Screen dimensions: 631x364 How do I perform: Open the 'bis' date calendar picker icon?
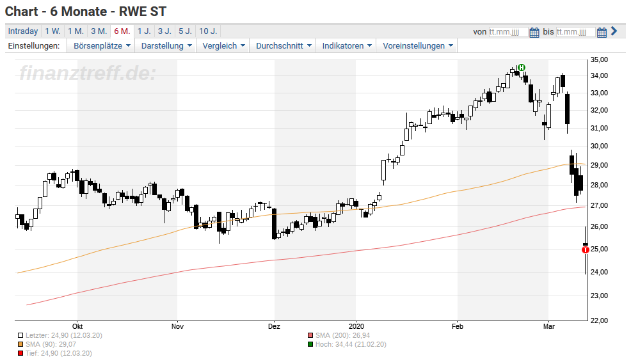click(x=602, y=32)
